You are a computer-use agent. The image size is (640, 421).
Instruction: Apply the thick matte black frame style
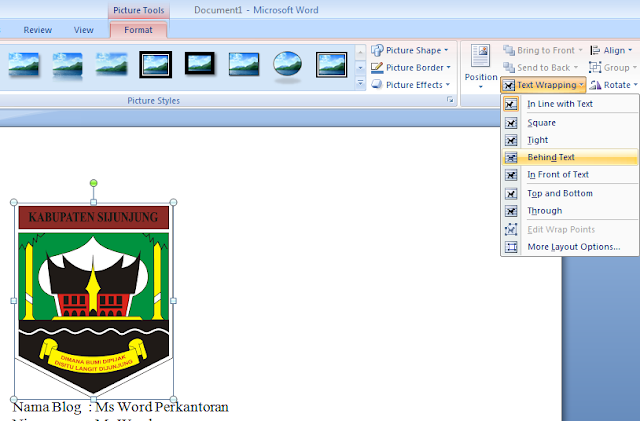tap(200, 63)
